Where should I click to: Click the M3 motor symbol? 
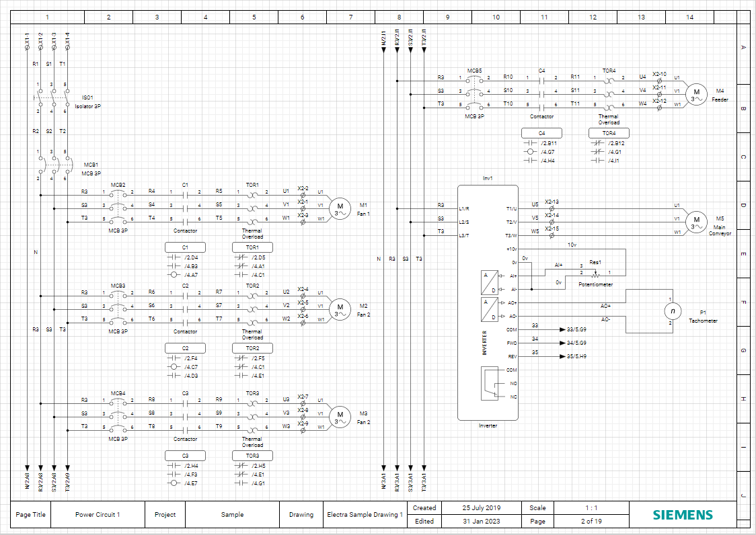tap(340, 417)
